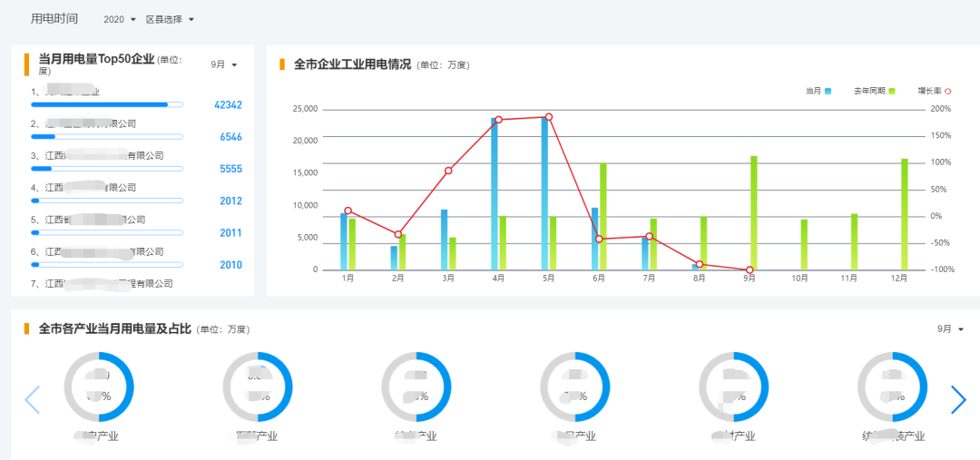980x460 pixels.
Task: Click the third-ranked company value 5555
Action: pos(230,169)
